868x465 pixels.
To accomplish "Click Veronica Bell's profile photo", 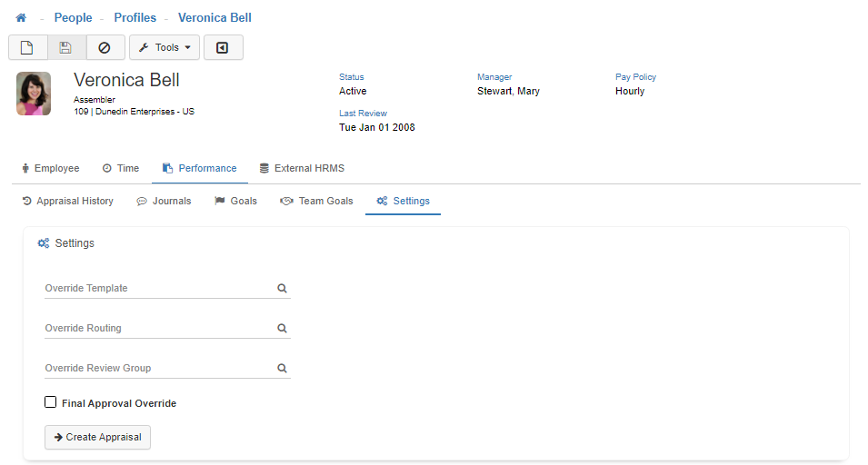I will (x=34, y=94).
